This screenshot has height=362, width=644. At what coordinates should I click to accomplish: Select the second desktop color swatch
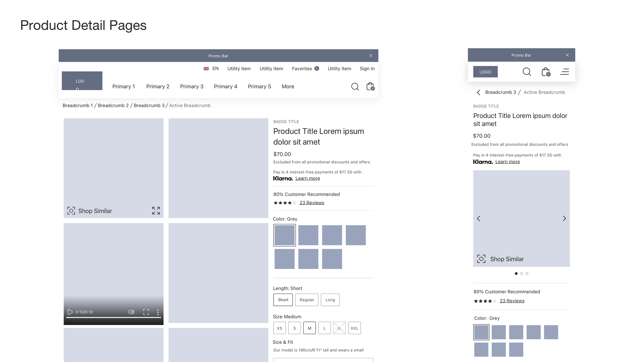tap(308, 235)
